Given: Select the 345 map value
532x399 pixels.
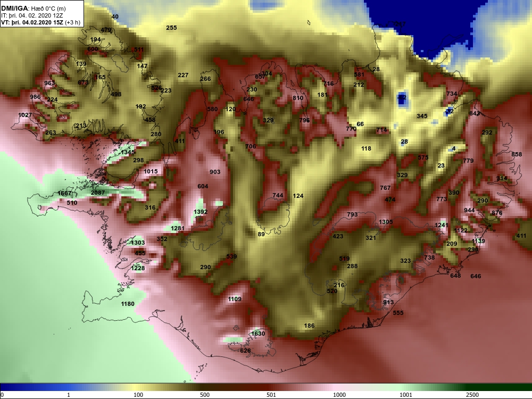Looking at the screenshot, I should (422, 115).
